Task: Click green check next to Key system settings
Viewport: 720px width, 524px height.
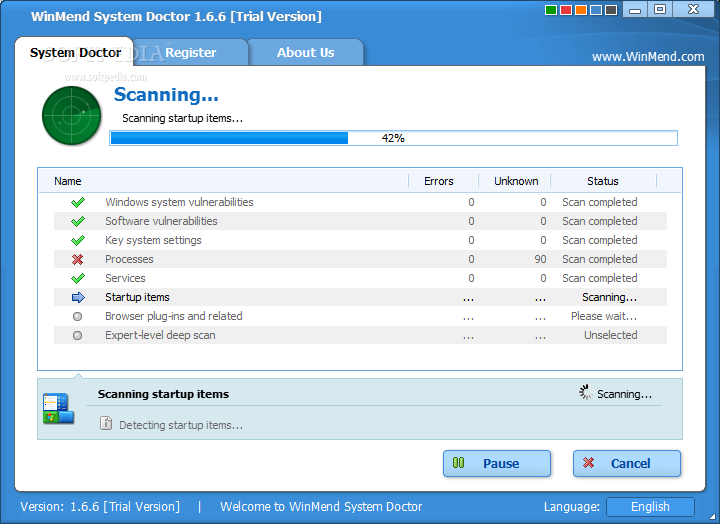Action: tap(78, 240)
